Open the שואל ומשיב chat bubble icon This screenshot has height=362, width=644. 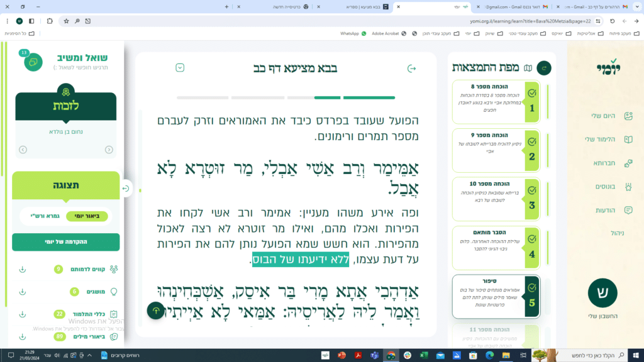click(33, 62)
